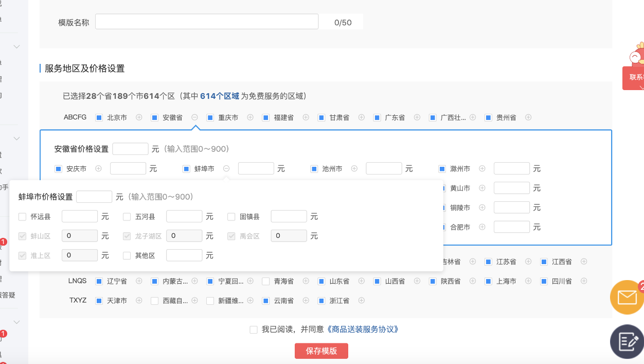Toggle the 北京市 checkbox
Viewport: 644px width, 364px height.
(x=99, y=117)
